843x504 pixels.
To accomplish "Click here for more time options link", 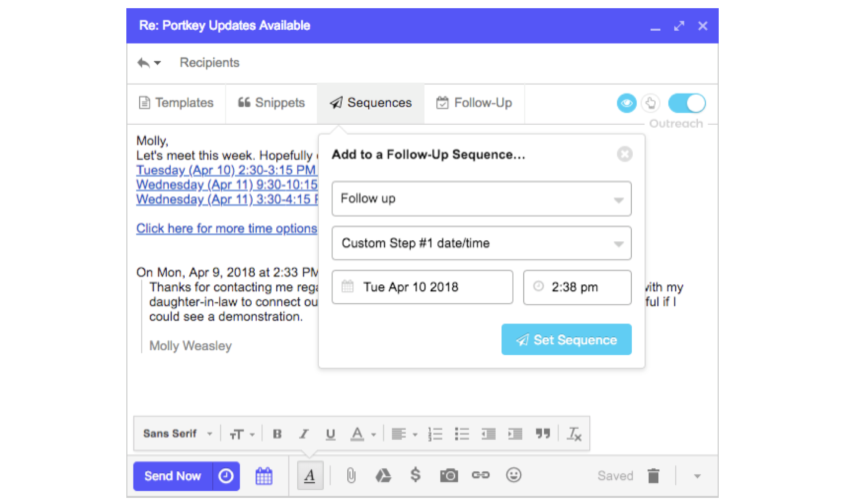I will point(227,228).
